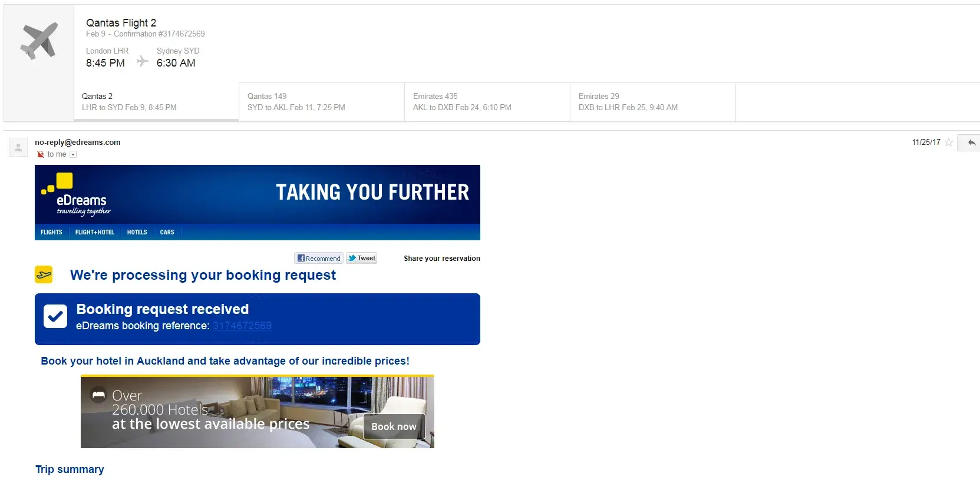This screenshot has width=980, height=480.
Task: Click the hotel bed icon in banner
Action: pyautogui.click(x=98, y=395)
